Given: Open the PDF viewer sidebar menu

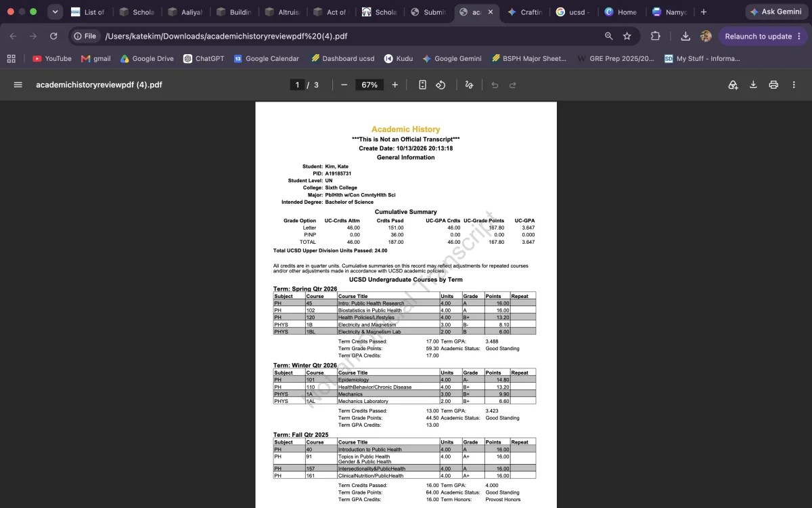Looking at the screenshot, I should click(18, 85).
